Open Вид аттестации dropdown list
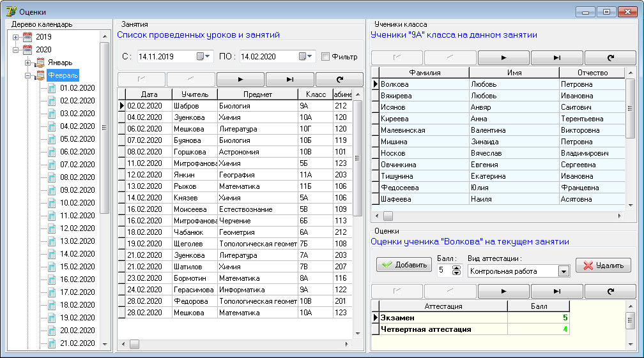The image size is (644, 358). click(563, 271)
